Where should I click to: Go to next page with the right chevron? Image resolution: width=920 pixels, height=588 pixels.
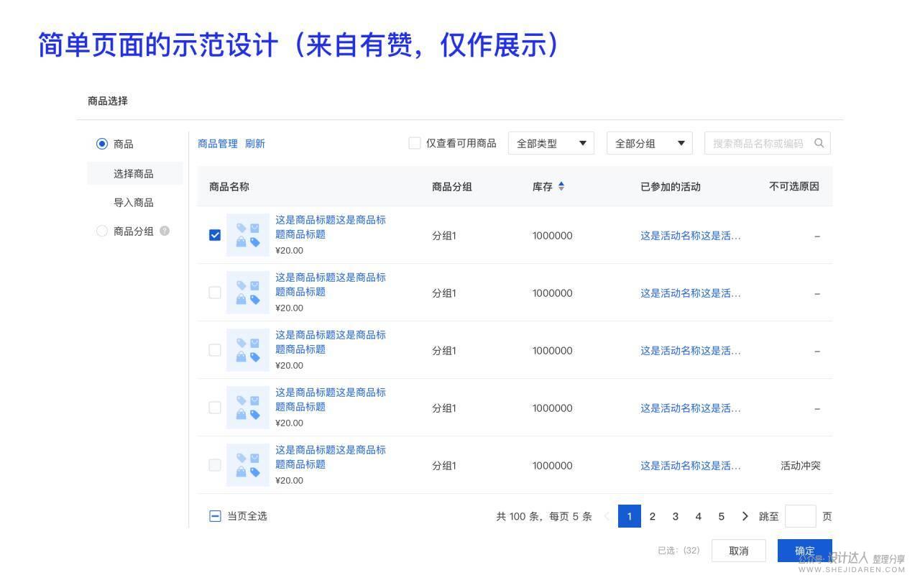(x=745, y=516)
